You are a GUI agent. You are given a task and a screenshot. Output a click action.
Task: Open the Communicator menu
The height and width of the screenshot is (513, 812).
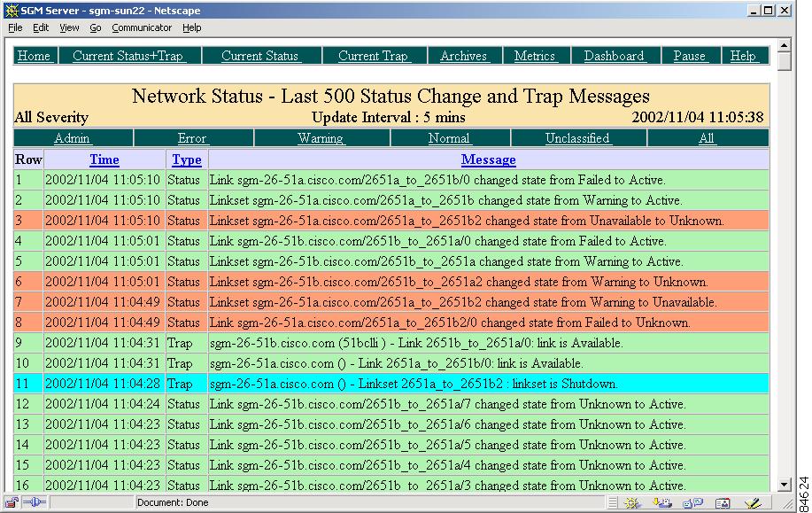point(142,28)
